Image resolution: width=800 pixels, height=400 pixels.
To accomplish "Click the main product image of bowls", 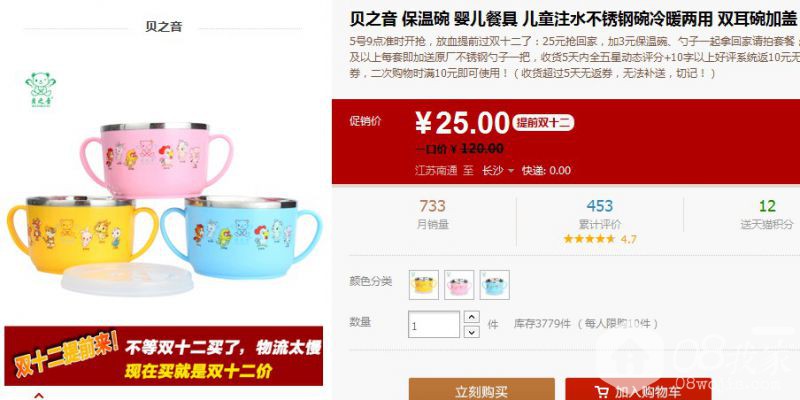I will [164, 207].
